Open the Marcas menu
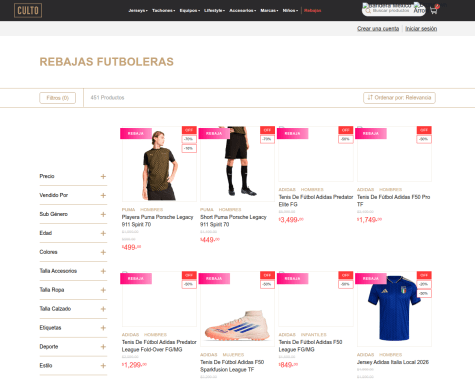475x380 pixels. coord(269,11)
